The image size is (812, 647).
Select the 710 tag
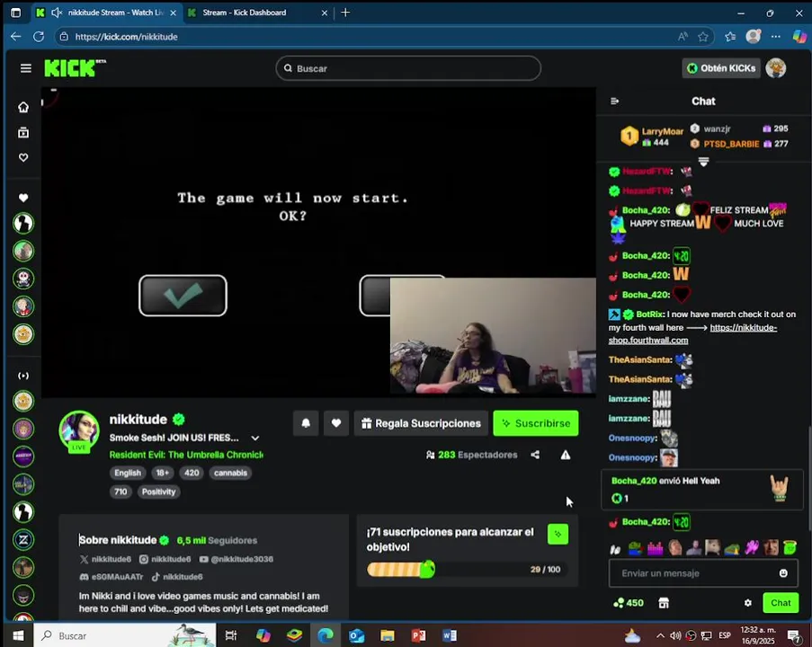[120, 492]
